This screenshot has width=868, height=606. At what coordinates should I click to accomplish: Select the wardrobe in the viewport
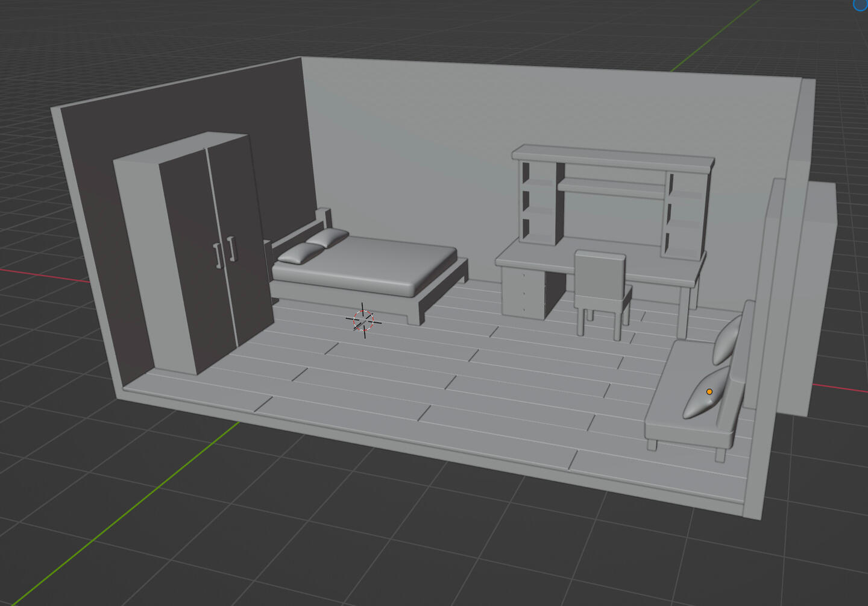tap(193, 253)
